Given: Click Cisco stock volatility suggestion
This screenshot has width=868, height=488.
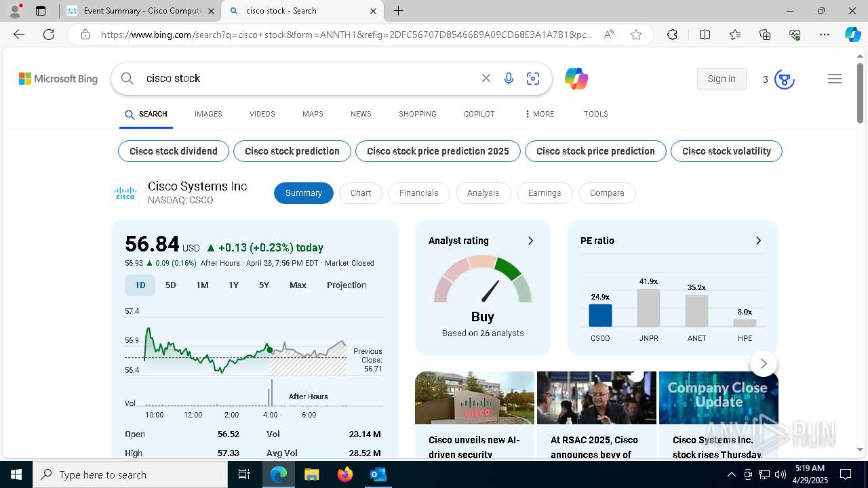Looking at the screenshot, I should point(726,151).
